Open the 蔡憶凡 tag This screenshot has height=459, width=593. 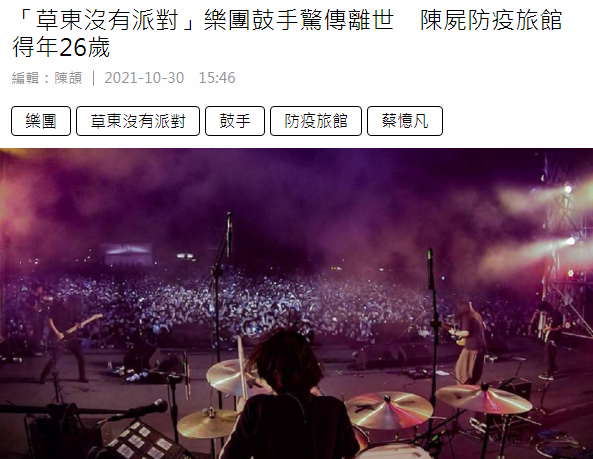(405, 121)
